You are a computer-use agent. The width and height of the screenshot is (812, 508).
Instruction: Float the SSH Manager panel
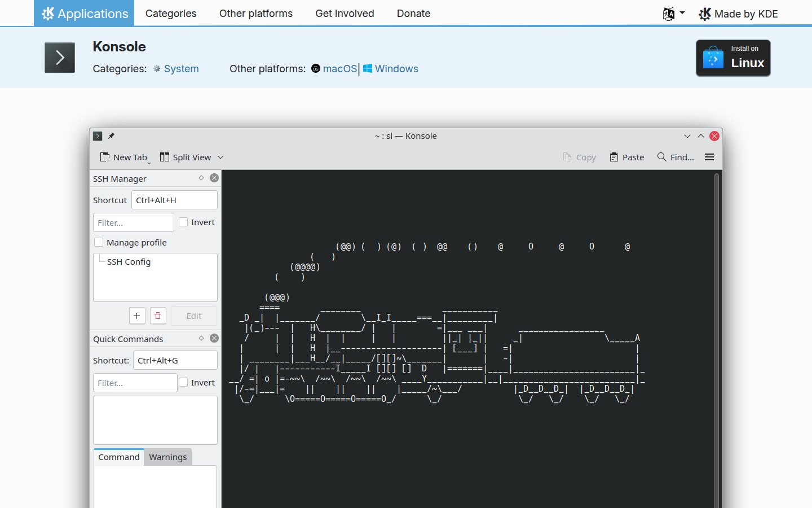click(x=201, y=178)
